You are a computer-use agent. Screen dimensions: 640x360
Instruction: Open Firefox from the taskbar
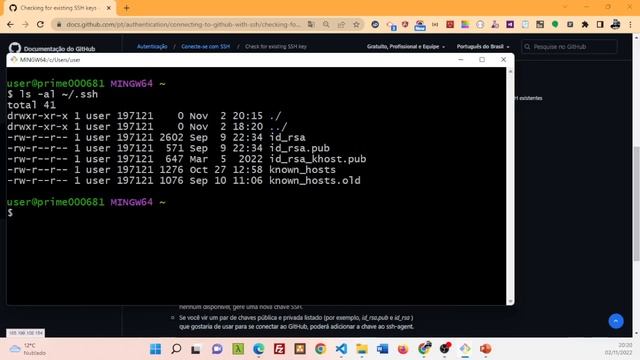[x=403, y=349]
